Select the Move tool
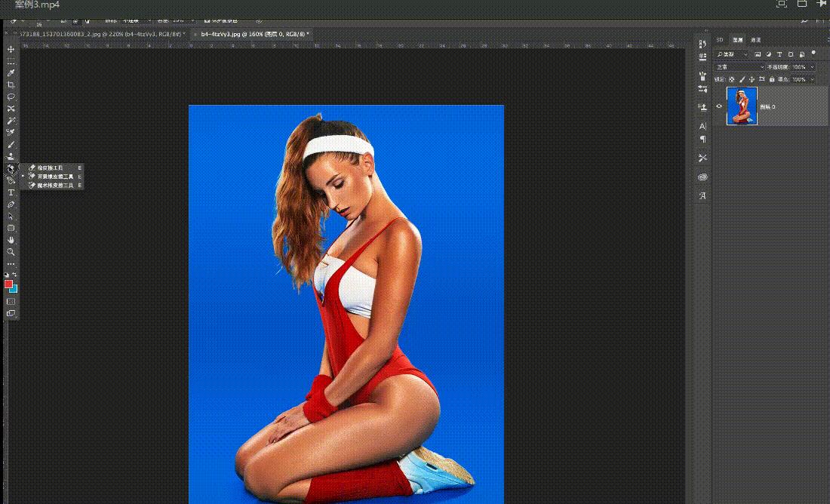 (11, 49)
